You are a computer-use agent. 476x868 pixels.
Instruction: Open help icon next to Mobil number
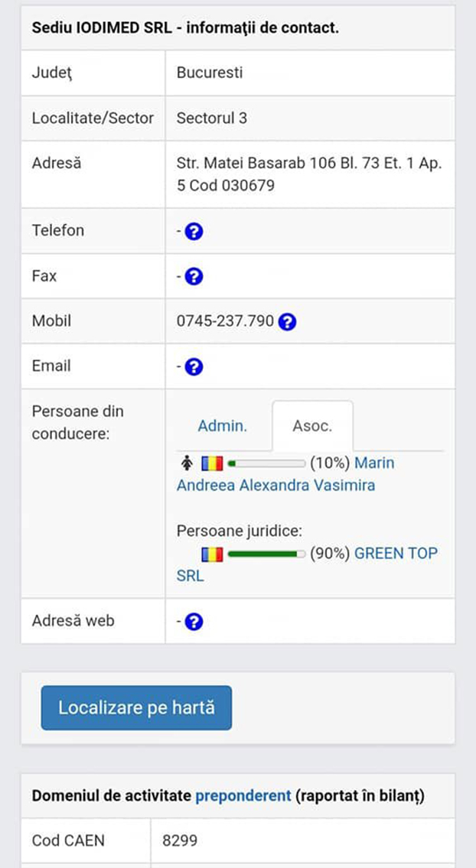tap(286, 322)
